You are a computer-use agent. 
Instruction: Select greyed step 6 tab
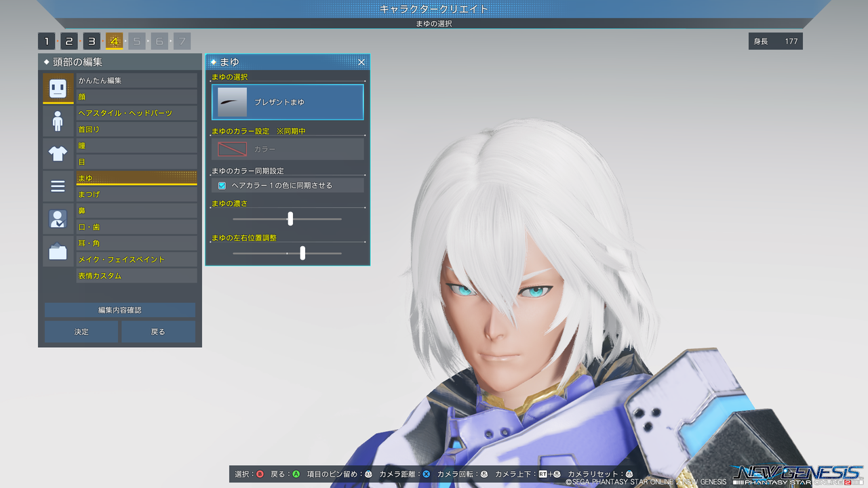click(159, 41)
